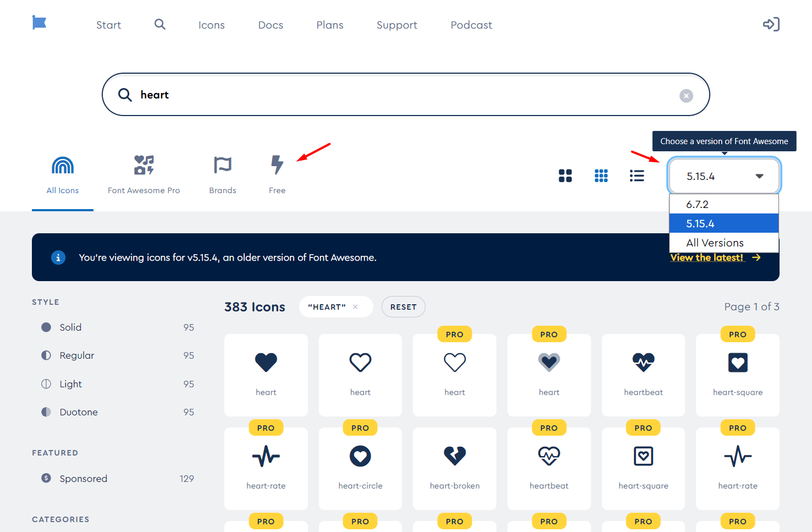The image size is (812, 532).
Task: Select the Font Awesome Pro tab
Action: click(x=144, y=175)
